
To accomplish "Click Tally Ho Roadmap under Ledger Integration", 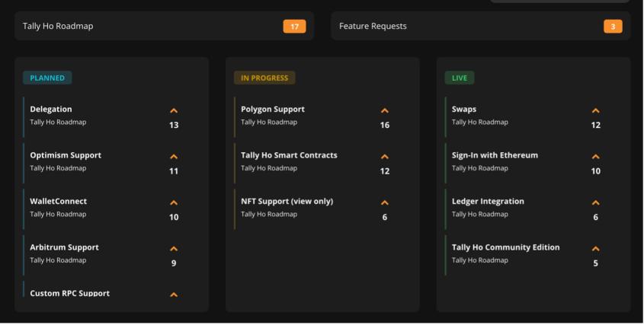I will [479, 214].
